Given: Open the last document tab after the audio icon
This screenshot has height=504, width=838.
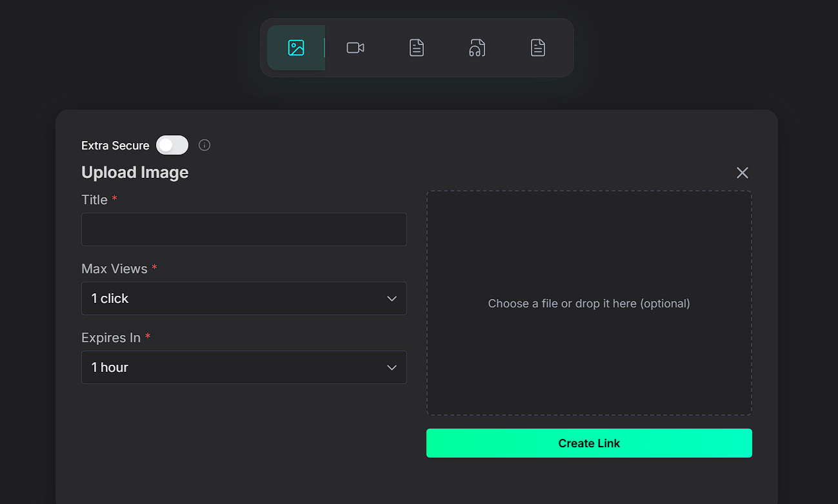Looking at the screenshot, I should pos(538,48).
